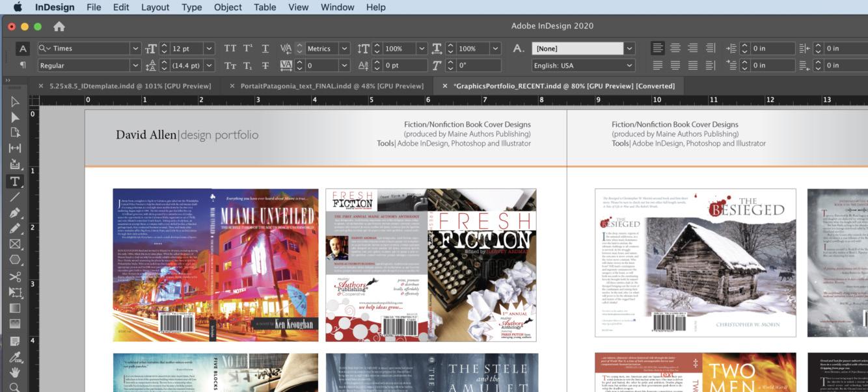Open the horizontal scale 100% dropdown
This screenshot has height=392, width=868.
496,49
